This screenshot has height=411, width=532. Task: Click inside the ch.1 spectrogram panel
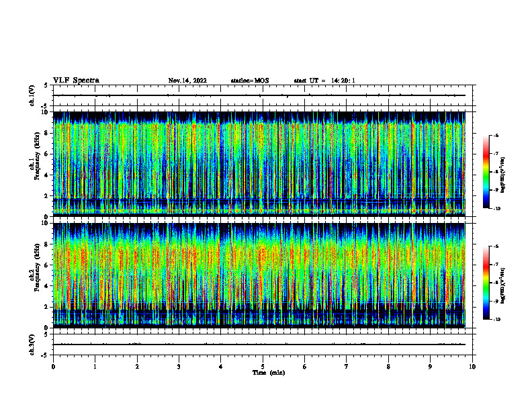[x=259, y=164]
